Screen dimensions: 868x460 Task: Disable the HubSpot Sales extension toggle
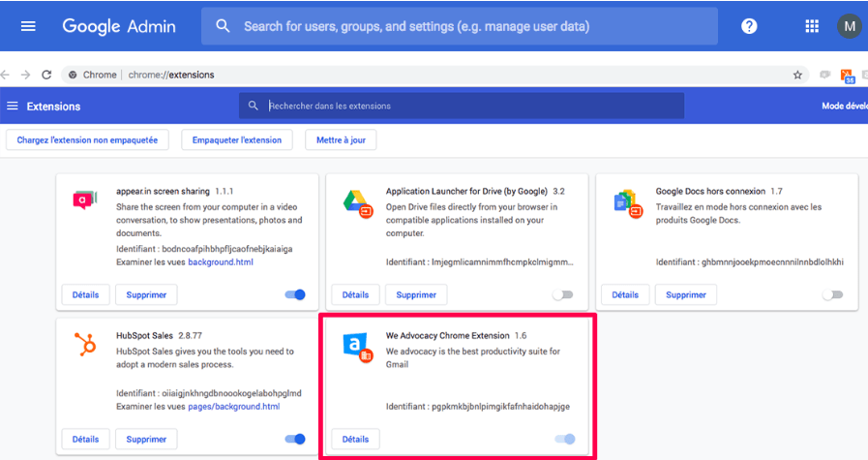tap(295, 439)
